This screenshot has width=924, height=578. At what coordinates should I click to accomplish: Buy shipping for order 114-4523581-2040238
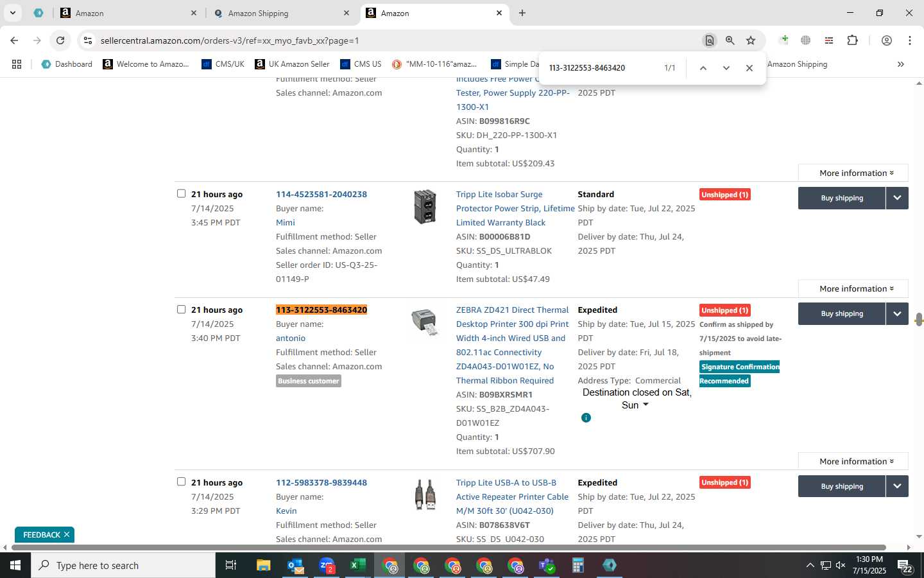tap(842, 198)
